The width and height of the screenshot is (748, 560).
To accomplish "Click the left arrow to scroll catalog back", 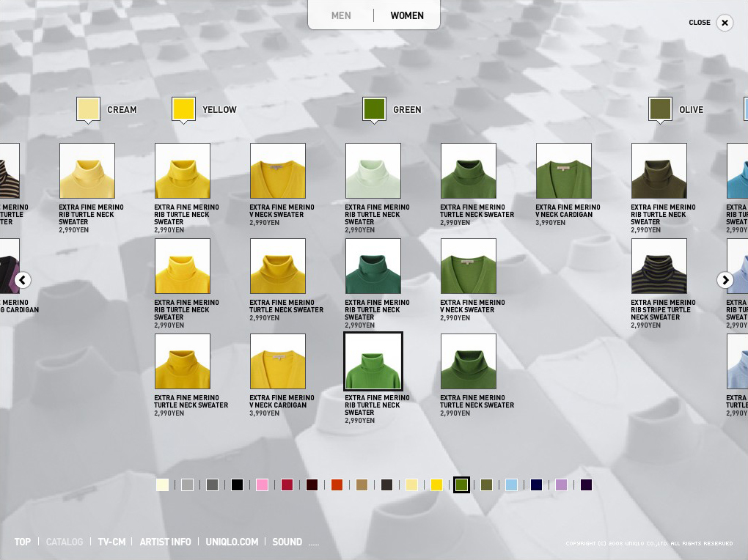I will tap(23, 280).
